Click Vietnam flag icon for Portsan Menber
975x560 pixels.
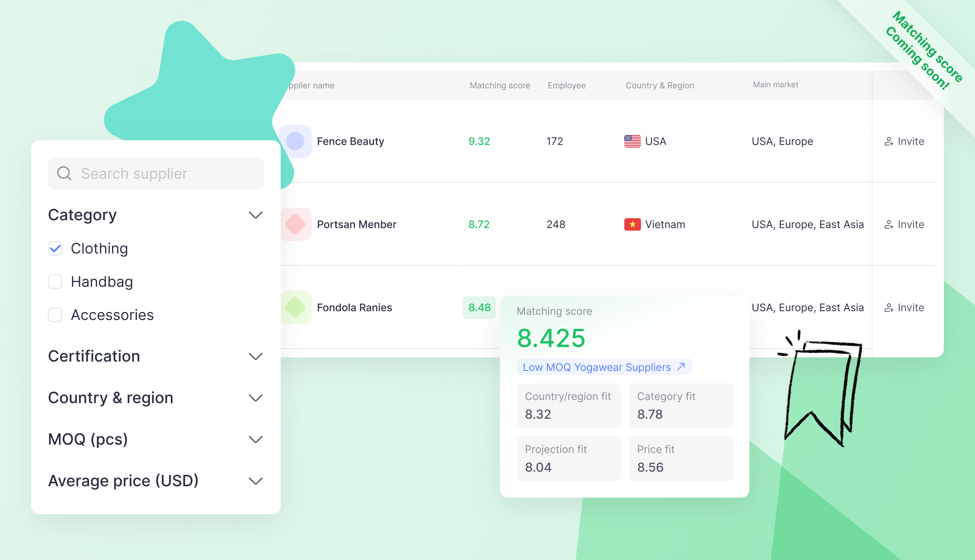tap(632, 223)
